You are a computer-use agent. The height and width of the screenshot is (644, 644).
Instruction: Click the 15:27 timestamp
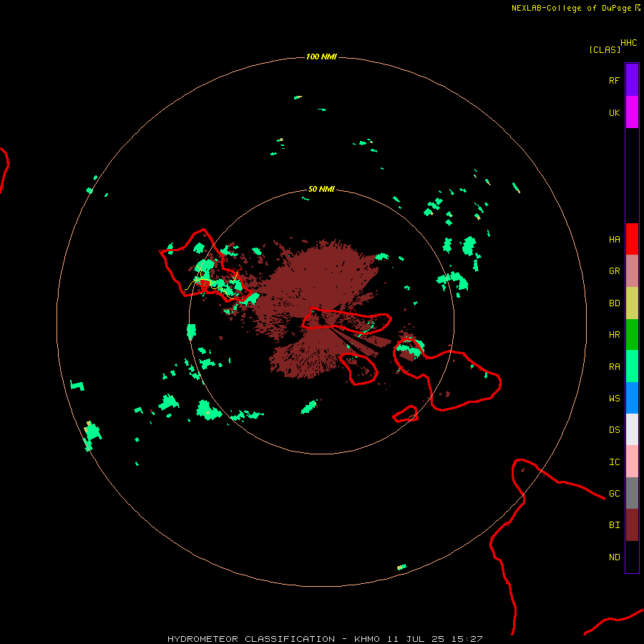(x=467, y=639)
